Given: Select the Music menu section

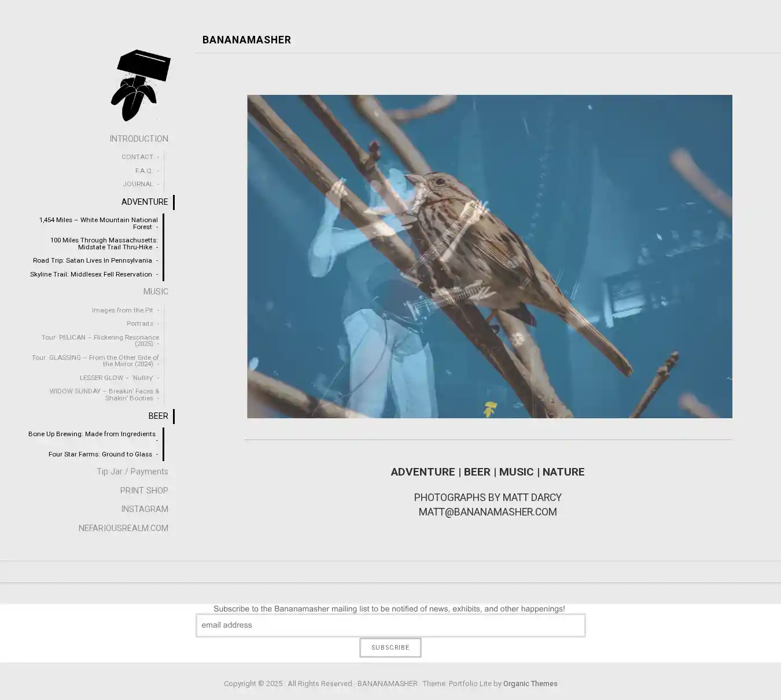Looking at the screenshot, I should (156, 292).
